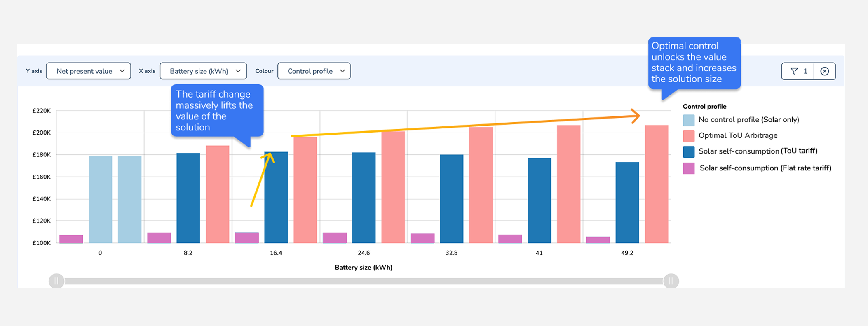Click the filter funnel button

[x=798, y=71]
